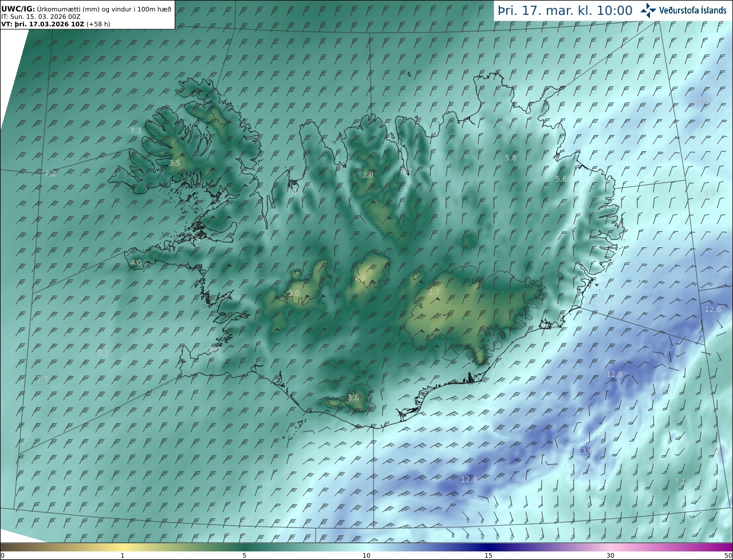The image size is (733, 560).
Task: Click the 3.8 value in north Iceland
Action: click(x=368, y=175)
